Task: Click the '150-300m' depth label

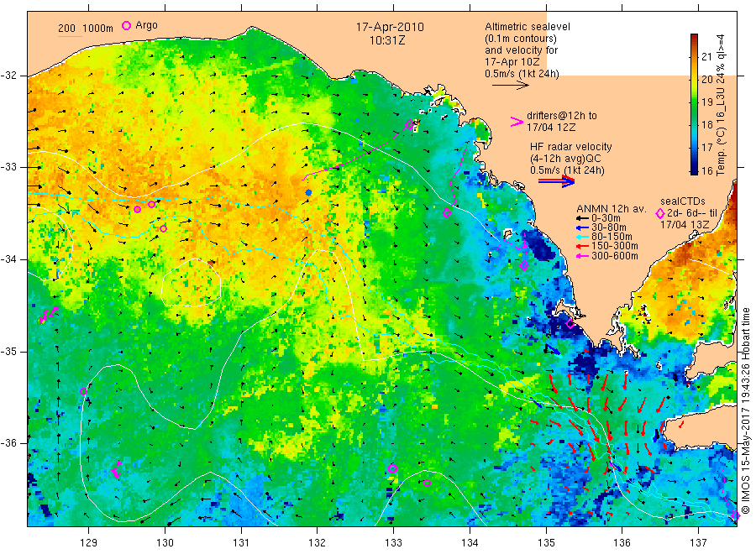Action: 615,246
